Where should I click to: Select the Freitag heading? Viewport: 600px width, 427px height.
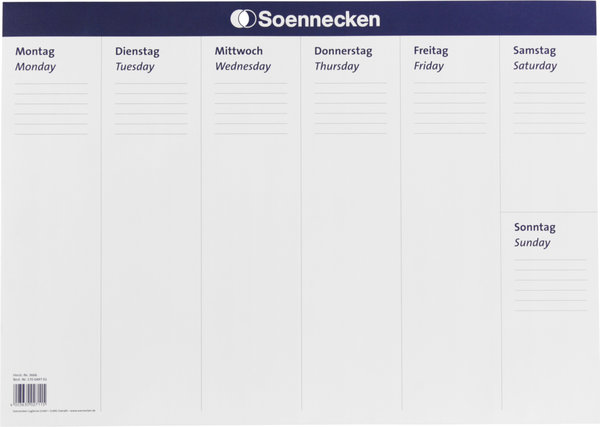[x=431, y=50]
